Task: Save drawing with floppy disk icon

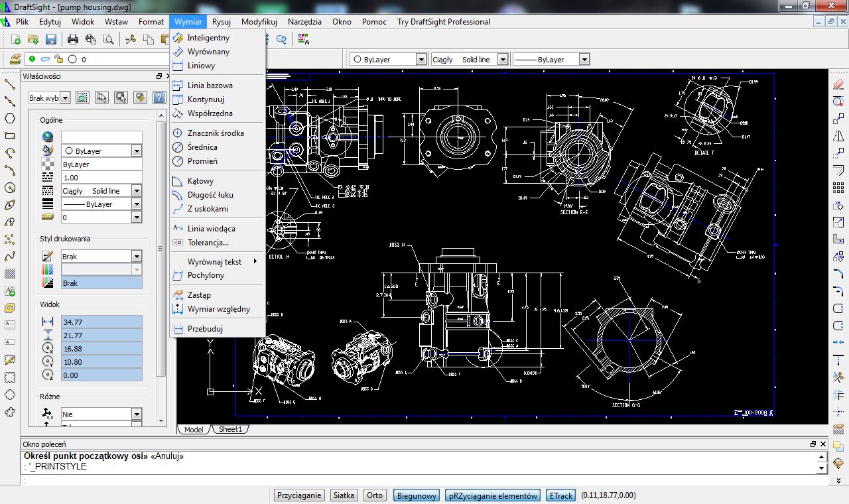Action: 50,39
